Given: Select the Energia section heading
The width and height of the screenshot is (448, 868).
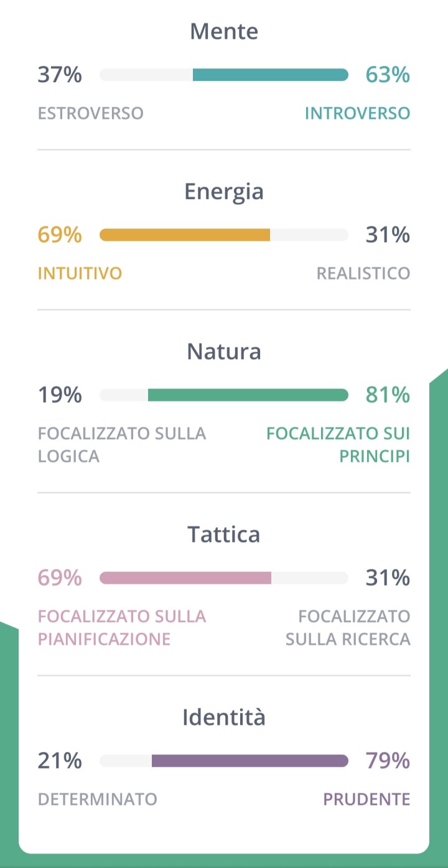Looking at the screenshot, I should coord(224,191).
